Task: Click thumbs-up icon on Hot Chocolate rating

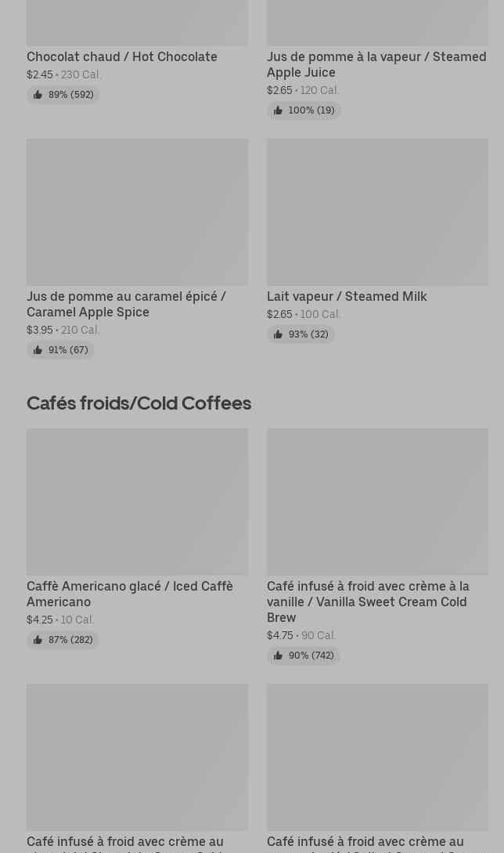Action: 38,95
